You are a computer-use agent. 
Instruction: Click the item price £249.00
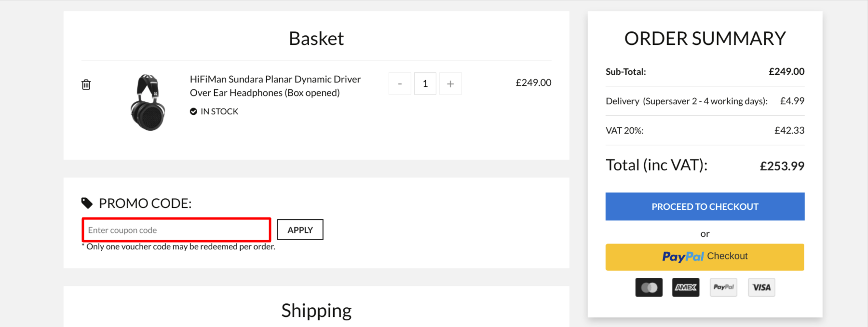533,82
